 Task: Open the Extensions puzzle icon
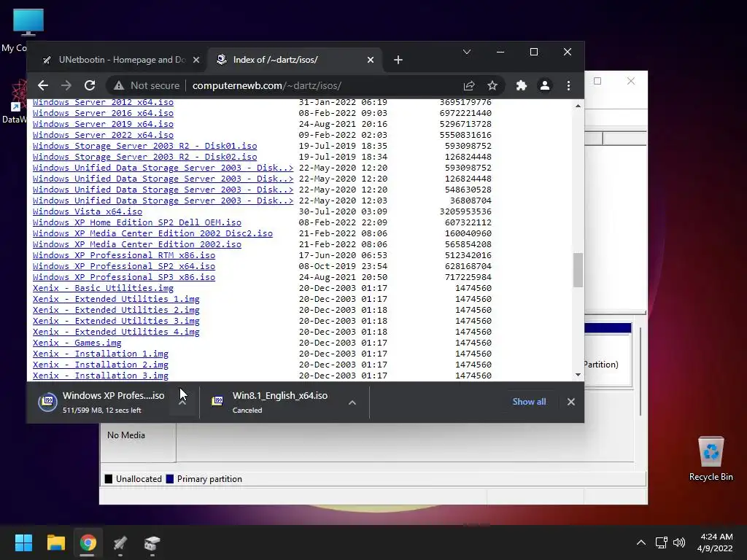(x=521, y=86)
